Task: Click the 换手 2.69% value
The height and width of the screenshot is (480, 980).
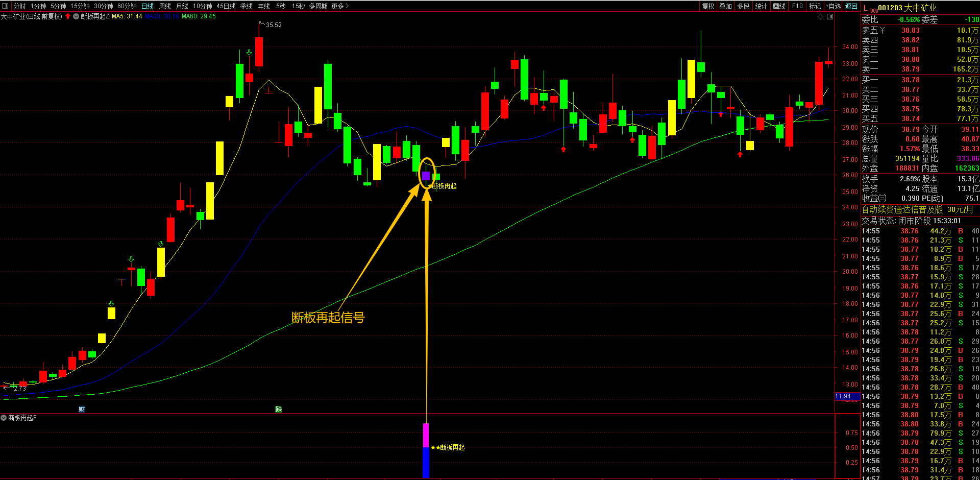Action: click(x=910, y=179)
